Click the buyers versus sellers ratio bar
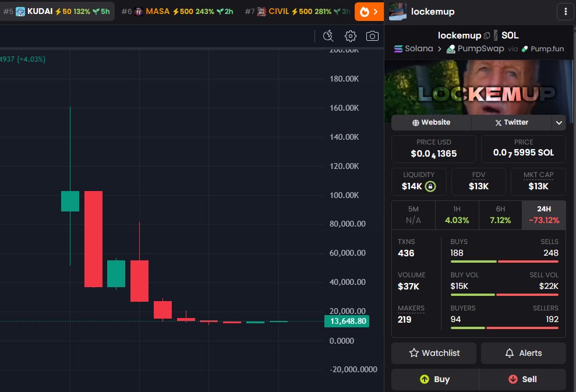 coord(504,328)
